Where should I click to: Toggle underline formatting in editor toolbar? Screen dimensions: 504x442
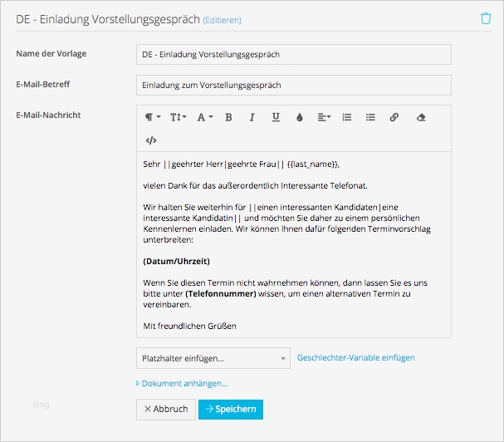click(275, 117)
